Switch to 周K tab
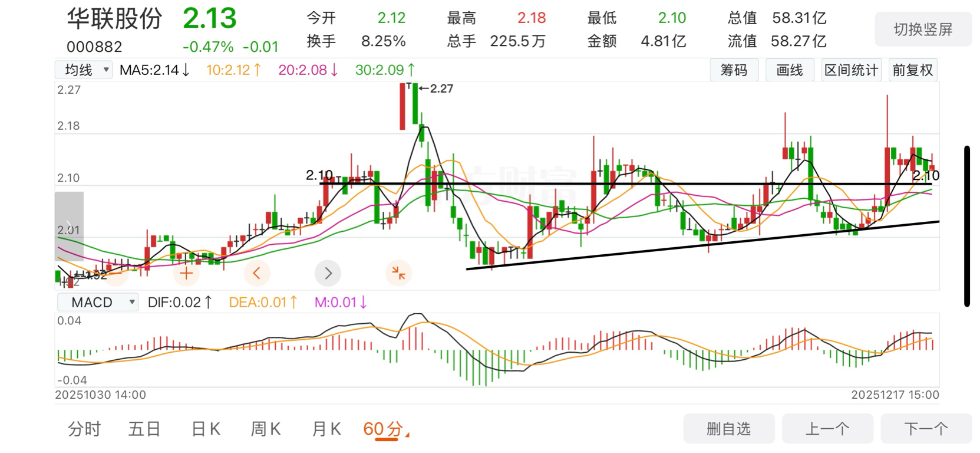 coord(266,429)
